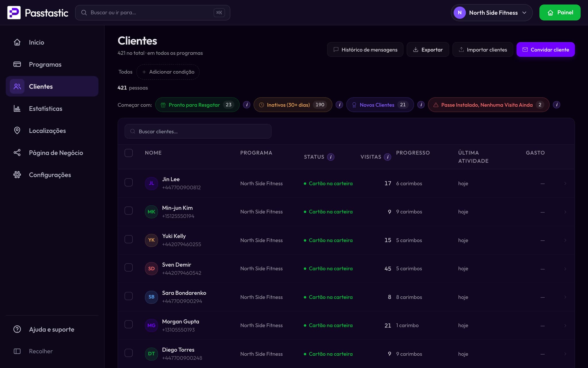
Task: Click Sara Bondarenko's SB avatar
Action: 151,297
